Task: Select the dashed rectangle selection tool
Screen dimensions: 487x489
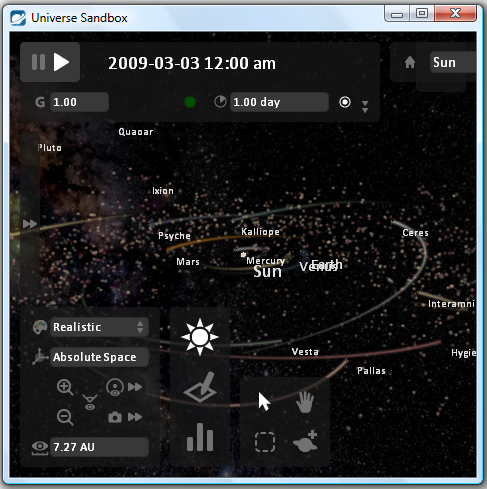Action: (x=265, y=442)
